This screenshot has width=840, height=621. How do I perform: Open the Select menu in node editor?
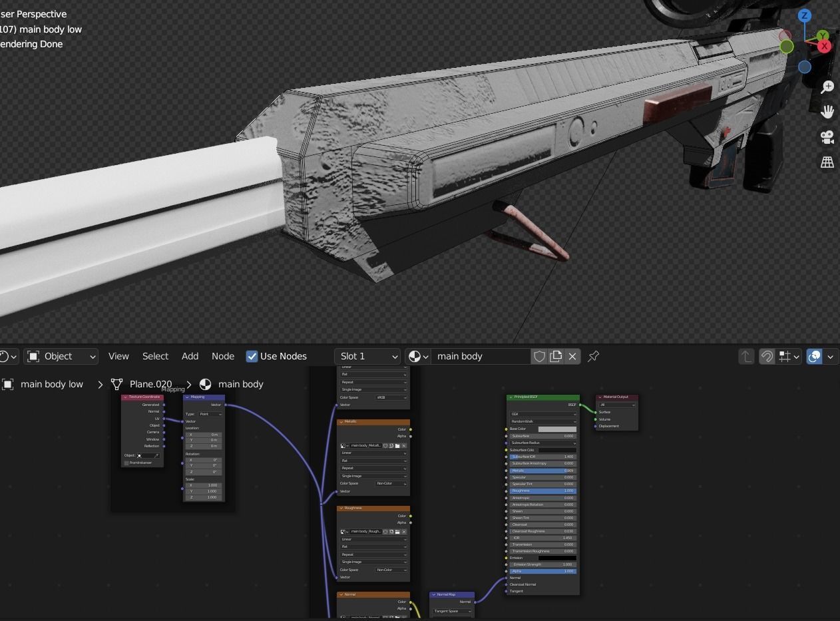point(155,356)
